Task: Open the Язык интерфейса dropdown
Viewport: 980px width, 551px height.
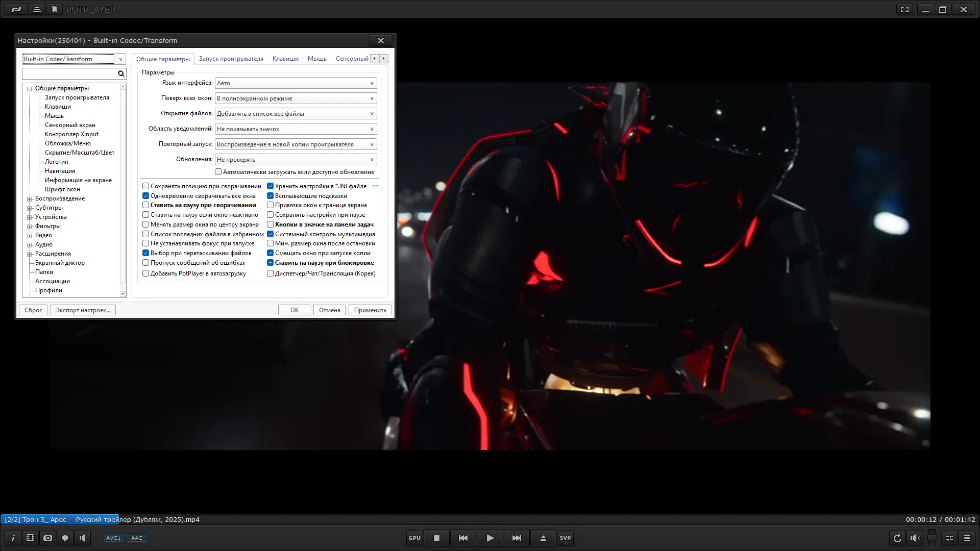Action: [296, 83]
